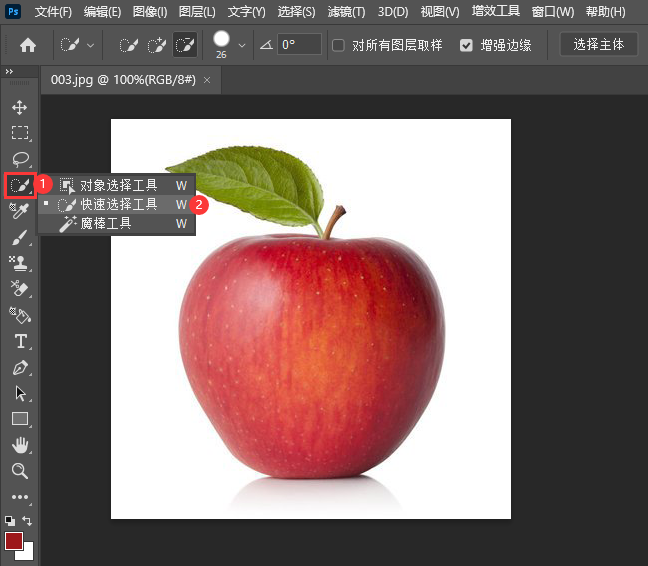The image size is (648, 566).
Task: Select the Pen tool
Action: pos(19,367)
